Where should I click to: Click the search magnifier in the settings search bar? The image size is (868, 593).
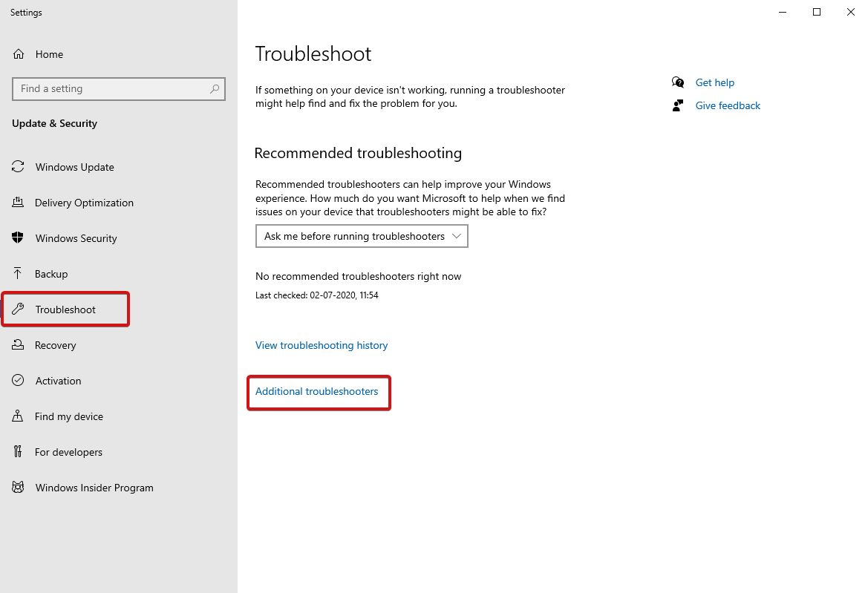click(x=214, y=88)
